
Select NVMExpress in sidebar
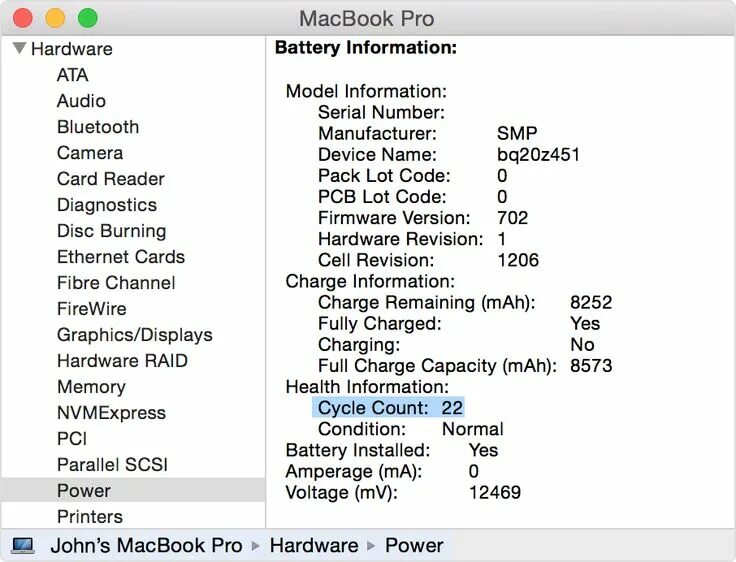click(111, 413)
